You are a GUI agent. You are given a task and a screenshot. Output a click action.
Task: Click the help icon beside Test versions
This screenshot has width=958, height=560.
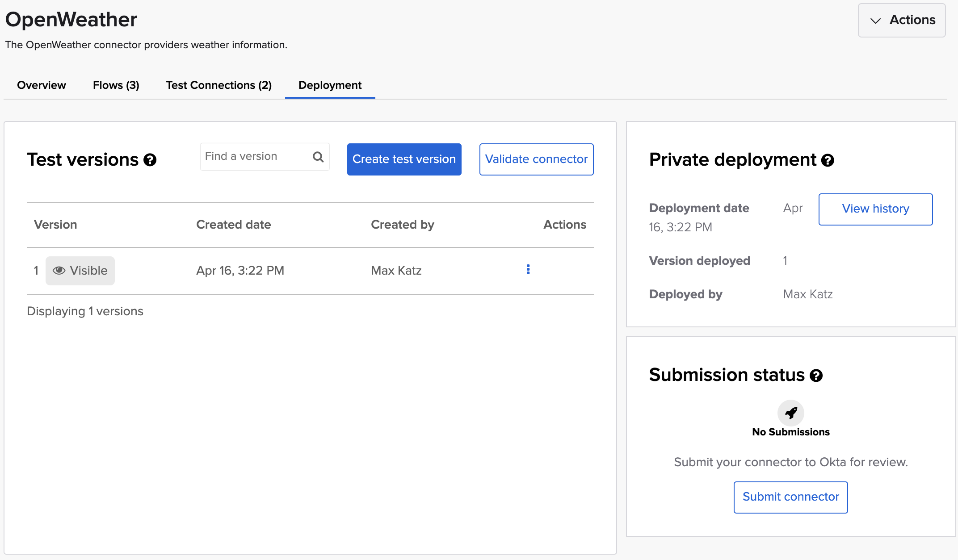pyautogui.click(x=150, y=160)
